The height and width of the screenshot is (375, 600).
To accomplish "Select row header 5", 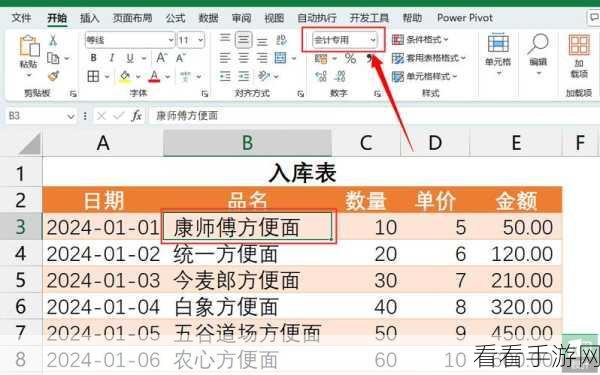I will click(x=21, y=280).
